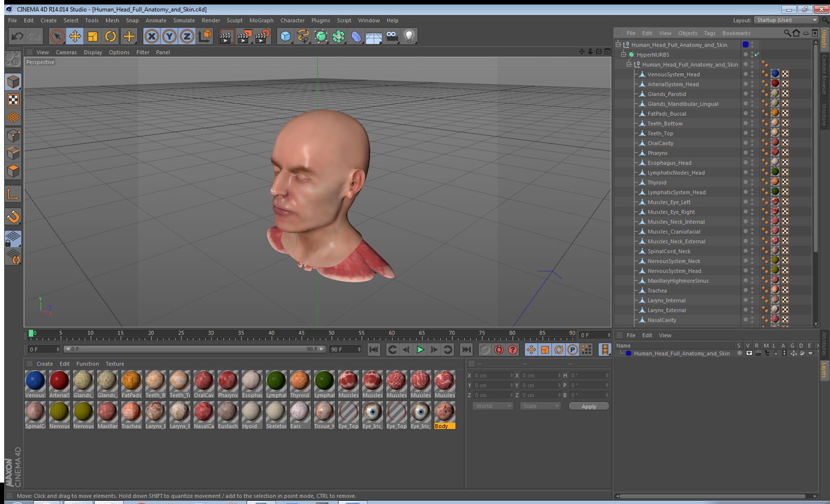
Task: Switch to Polygons mode
Action: tap(13, 171)
